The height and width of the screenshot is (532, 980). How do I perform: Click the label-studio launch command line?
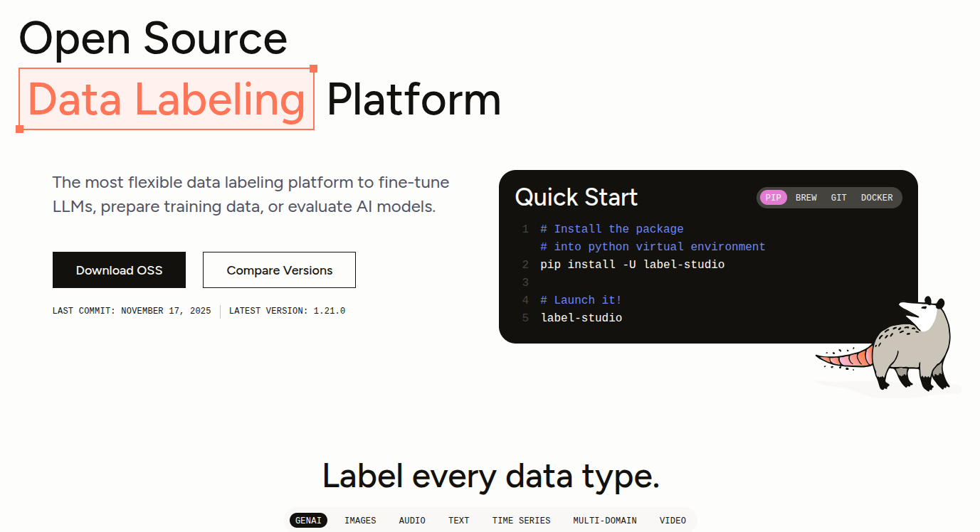581,318
